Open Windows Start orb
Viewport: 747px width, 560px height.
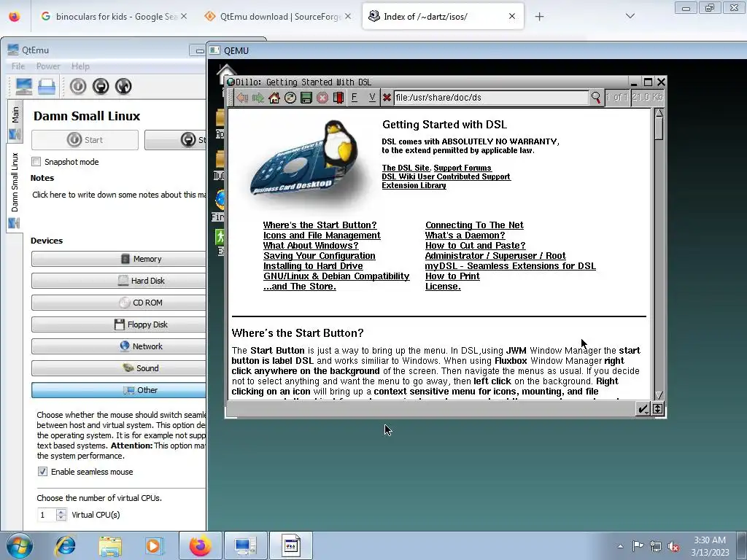(20, 545)
